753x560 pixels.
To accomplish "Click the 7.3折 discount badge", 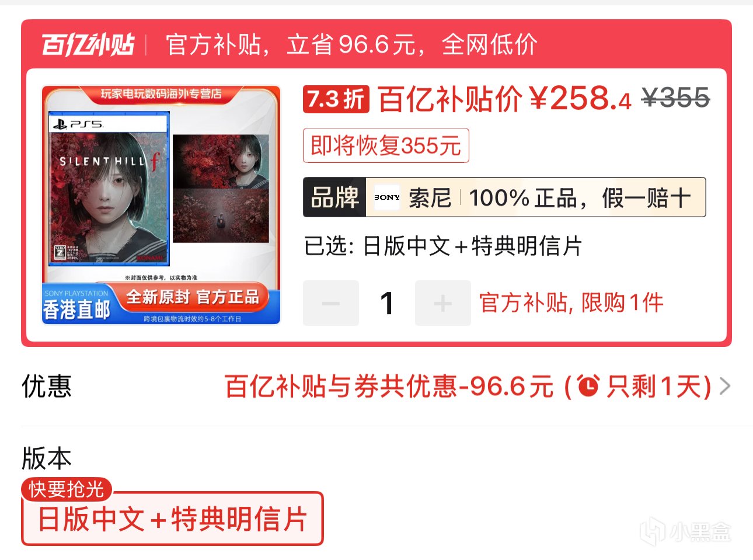I will [336, 99].
